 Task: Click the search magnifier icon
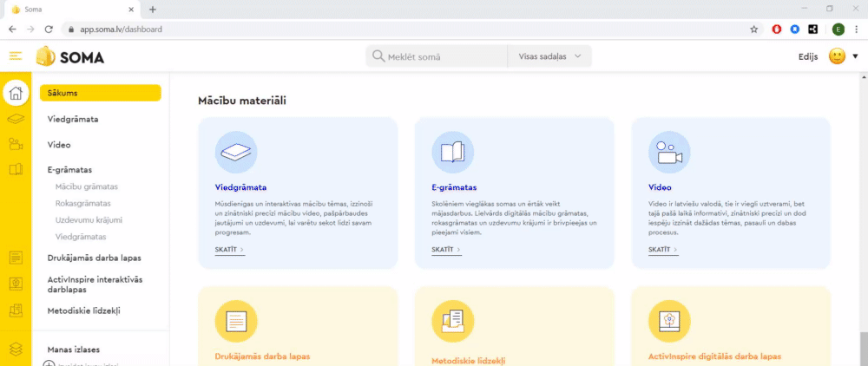(x=378, y=56)
